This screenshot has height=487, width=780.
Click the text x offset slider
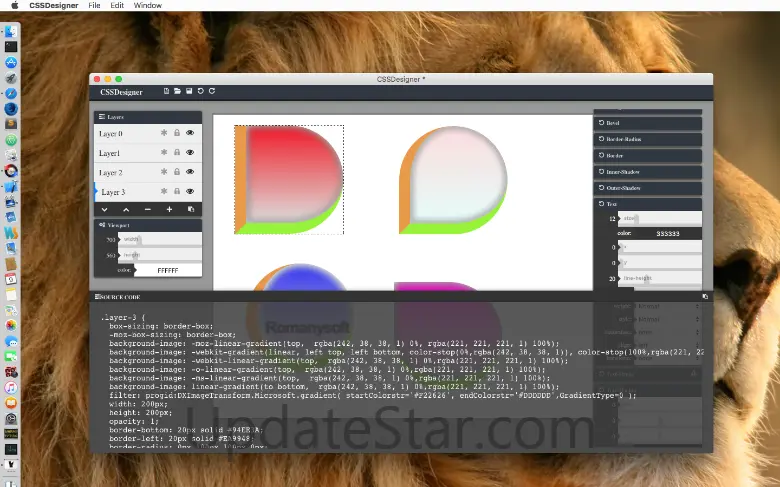660,247
